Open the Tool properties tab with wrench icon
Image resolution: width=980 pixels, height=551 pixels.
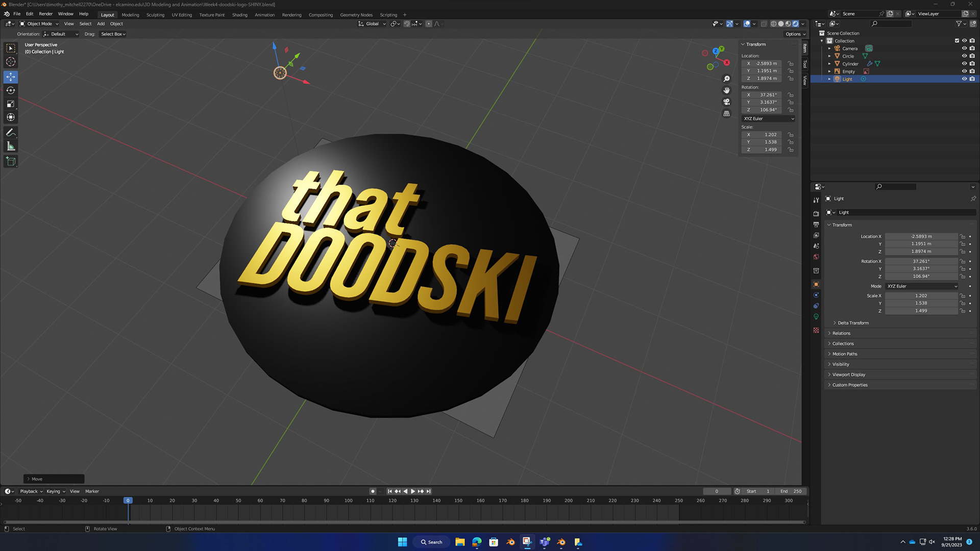pos(816,200)
